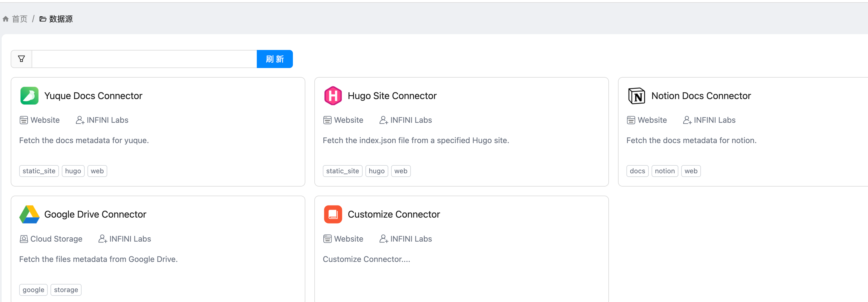
Task: Click author icon in Hugo card
Action: click(x=383, y=120)
